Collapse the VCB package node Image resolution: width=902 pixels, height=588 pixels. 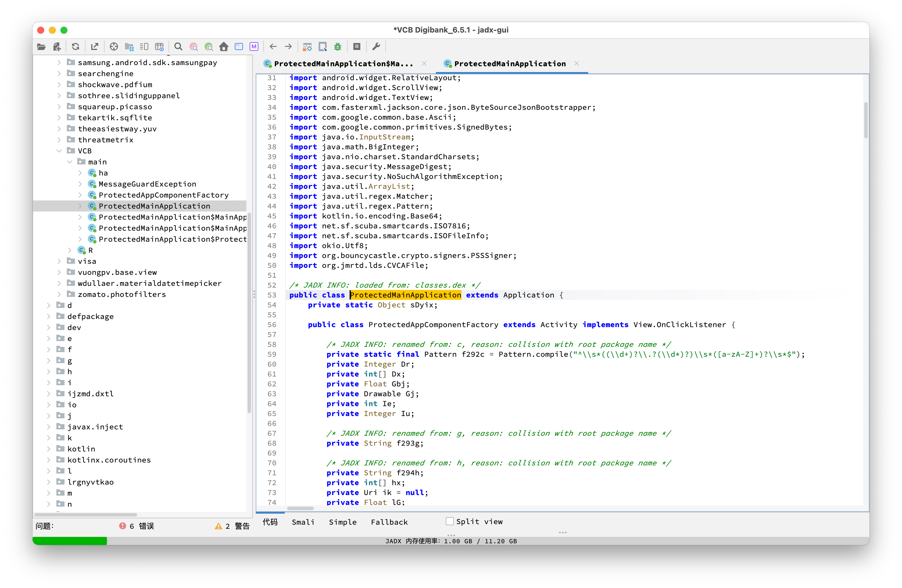tap(59, 151)
